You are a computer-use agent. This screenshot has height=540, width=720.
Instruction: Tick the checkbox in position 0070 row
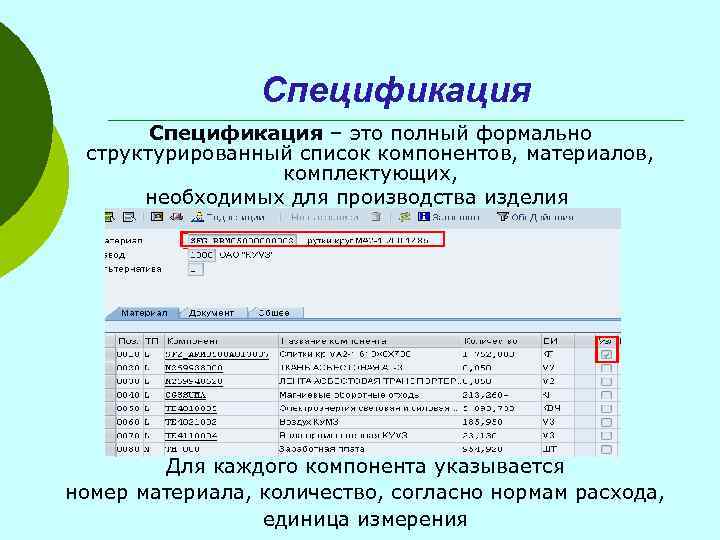pos(607,435)
